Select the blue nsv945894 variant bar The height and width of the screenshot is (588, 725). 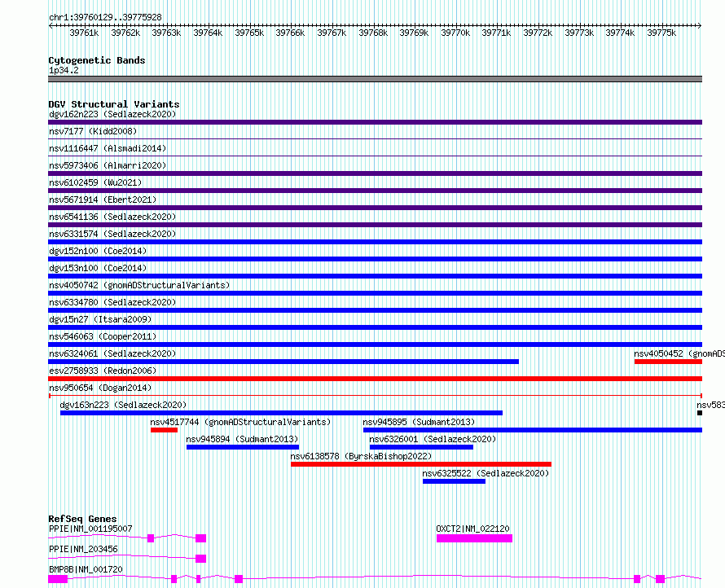point(243,447)
